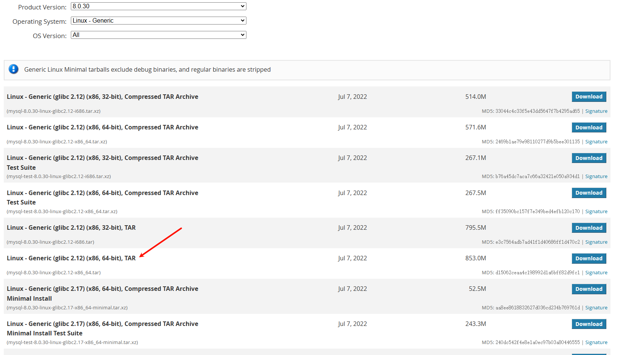Image resolution: width=644 pixels, height=355 pixels.
Task: Click the 'Generic Linux Minimal tarballs' notice text
Action: (147, 69)
